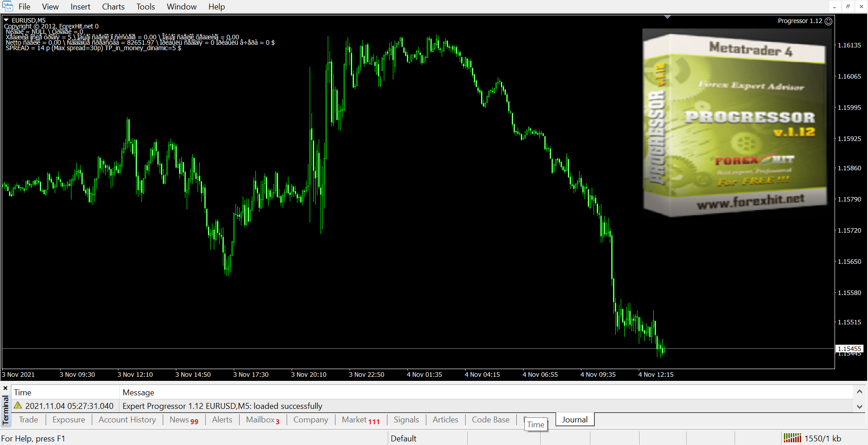Screen dimensions: 868x445
Task: Close the Terminal panel with X
Action: 5,388
